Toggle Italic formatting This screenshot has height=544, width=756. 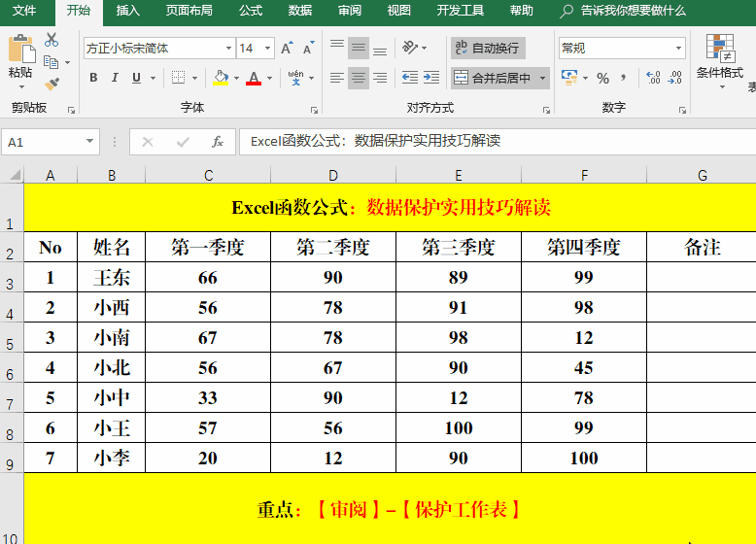[115, 78]
